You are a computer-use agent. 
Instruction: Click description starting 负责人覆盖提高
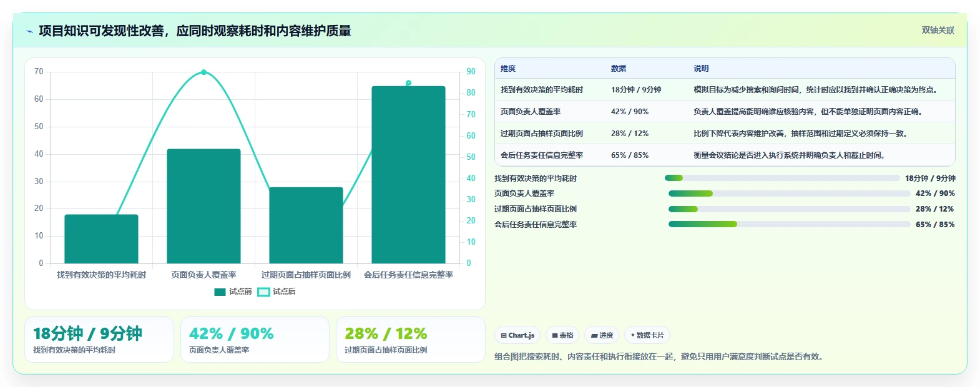[x=810, y=112]
